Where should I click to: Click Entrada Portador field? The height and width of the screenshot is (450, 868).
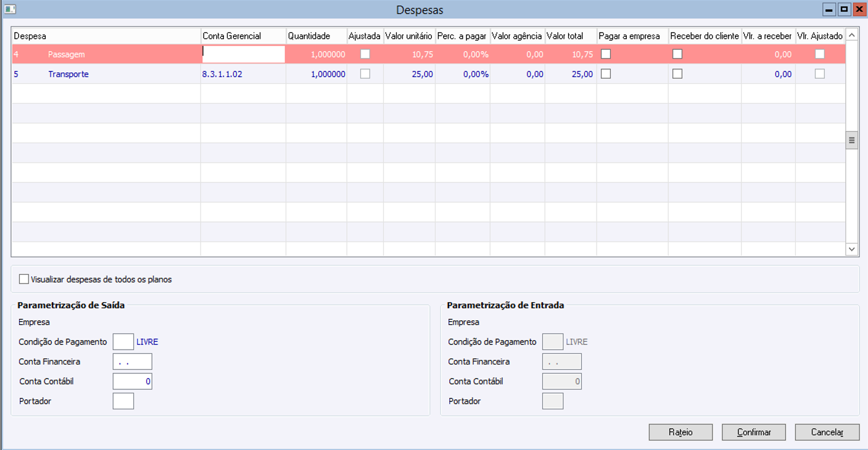pos(553,401)
